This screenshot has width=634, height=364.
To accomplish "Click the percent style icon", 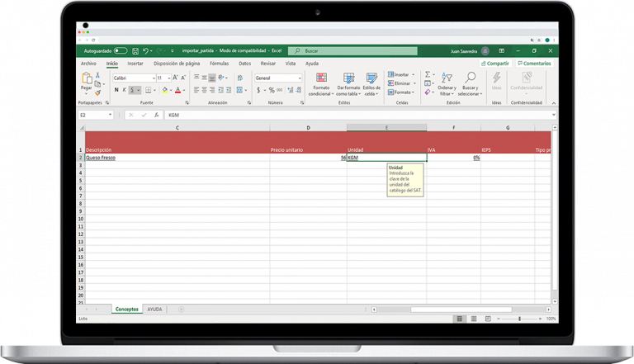I will click(272, 90).
